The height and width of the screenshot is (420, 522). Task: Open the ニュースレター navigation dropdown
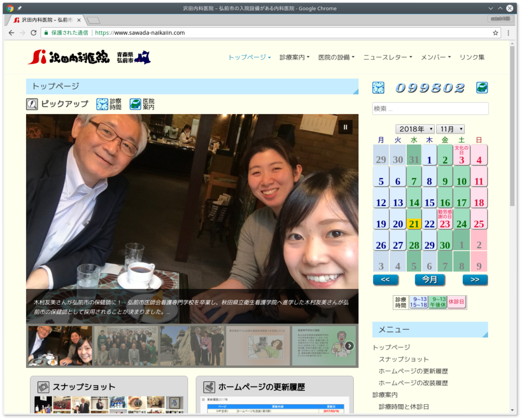tap(387, 57)
